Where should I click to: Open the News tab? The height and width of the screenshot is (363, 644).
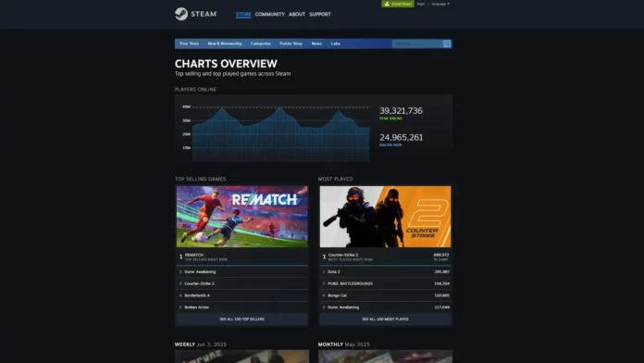click(x=316, y=44)
